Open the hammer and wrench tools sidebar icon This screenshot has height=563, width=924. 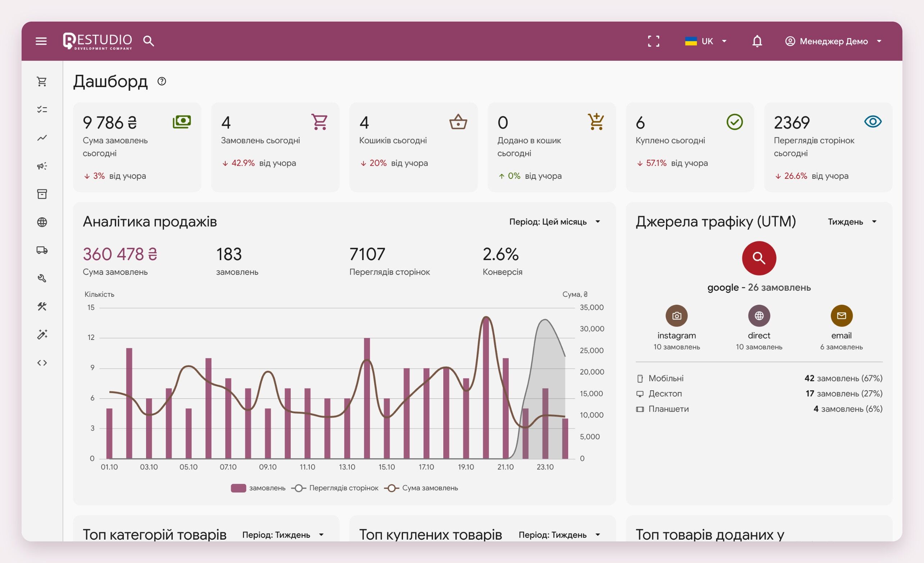click(x=42, y=306)
